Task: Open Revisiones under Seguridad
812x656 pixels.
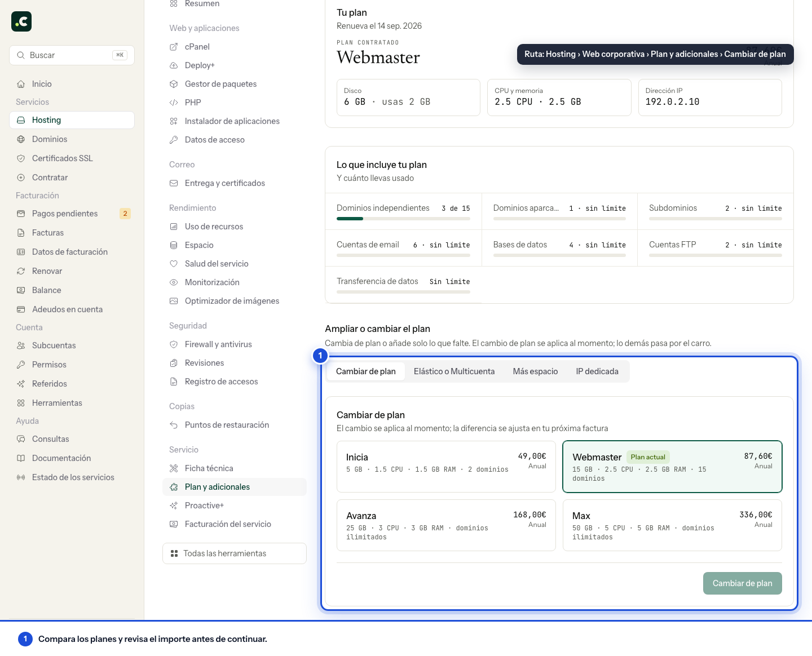Action: [235, 363]
